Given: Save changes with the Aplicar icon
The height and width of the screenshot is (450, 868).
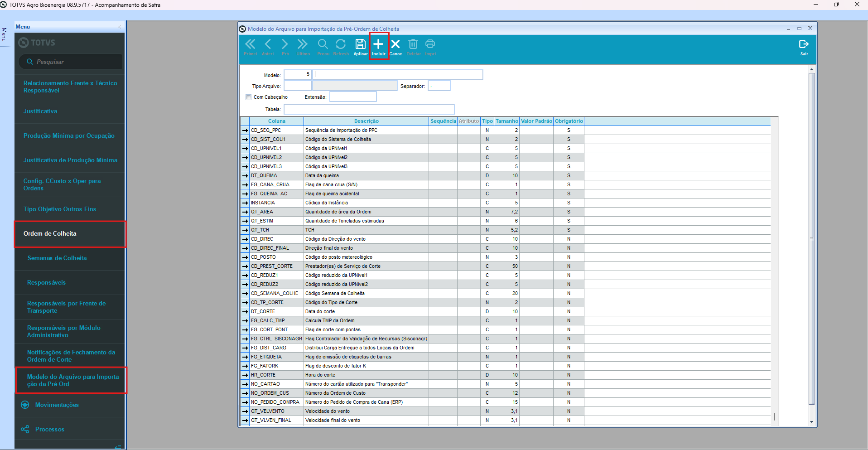Looking at the screenshot, I should point(361,47).
